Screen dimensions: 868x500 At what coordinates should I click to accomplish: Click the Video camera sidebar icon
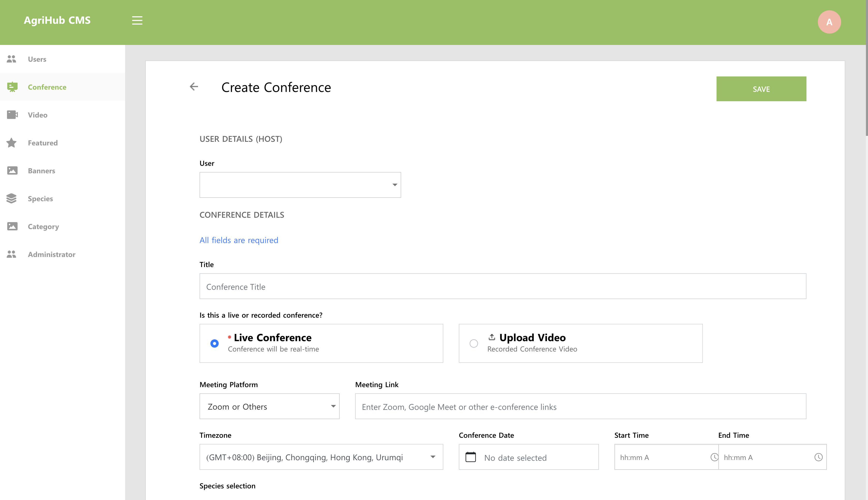pyautogui.click(x=12, y=115)
